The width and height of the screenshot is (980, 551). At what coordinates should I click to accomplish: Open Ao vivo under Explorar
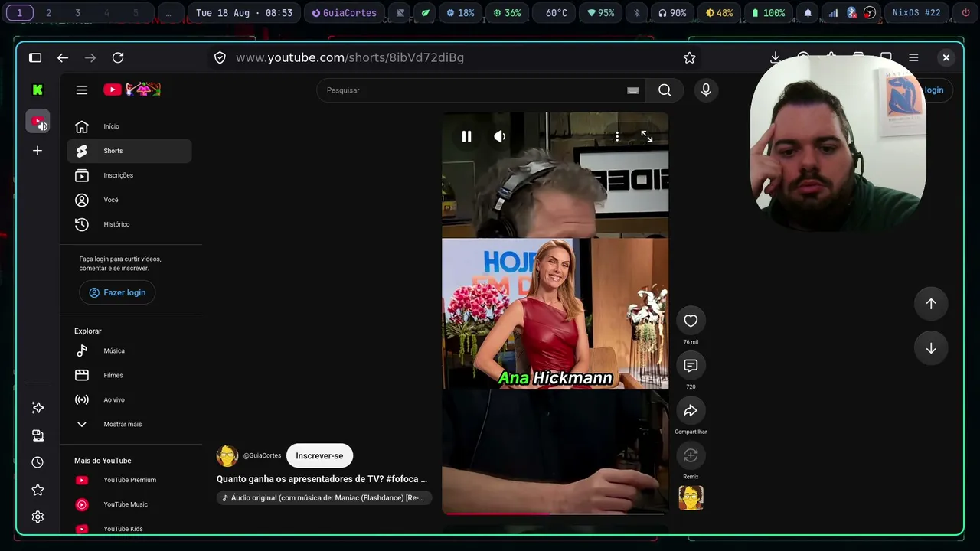(x=129, y=399)
